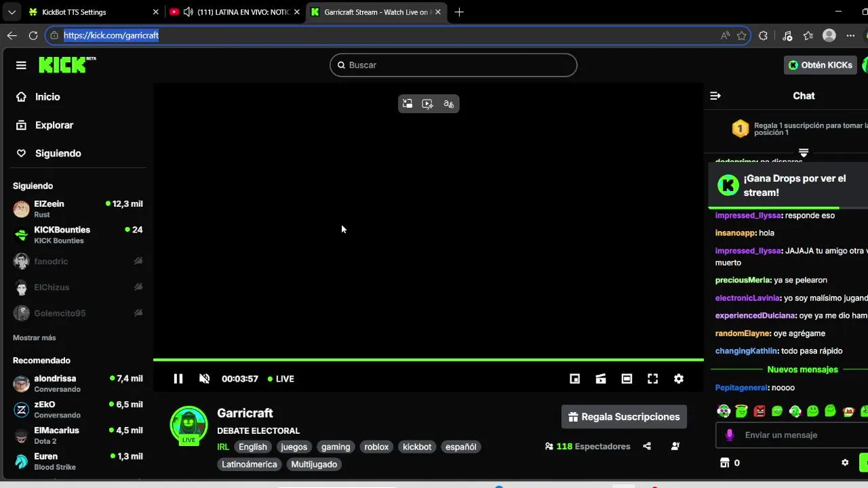Open recommended Euren channel

pos(78,462)
